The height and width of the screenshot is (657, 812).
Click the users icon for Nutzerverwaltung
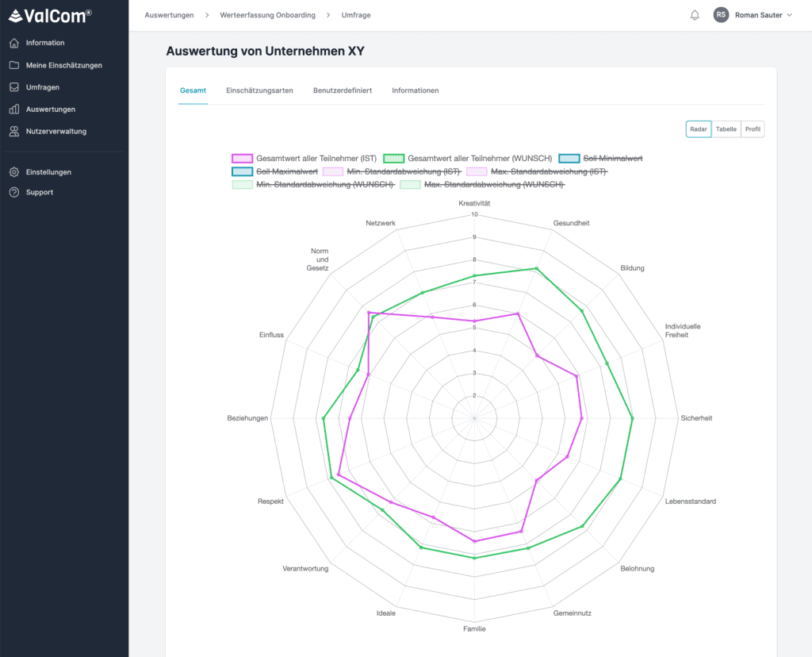pyautogui.click(x=14, y=131)
